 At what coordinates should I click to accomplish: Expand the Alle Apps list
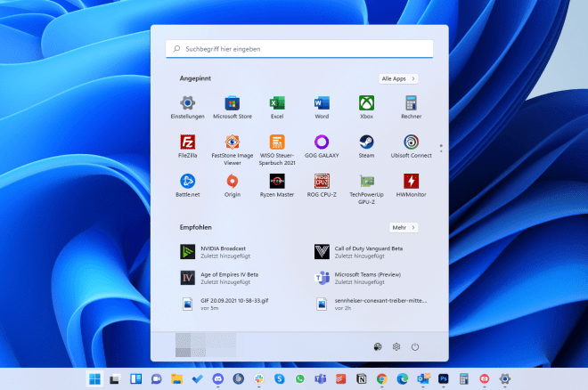point(398,78)
